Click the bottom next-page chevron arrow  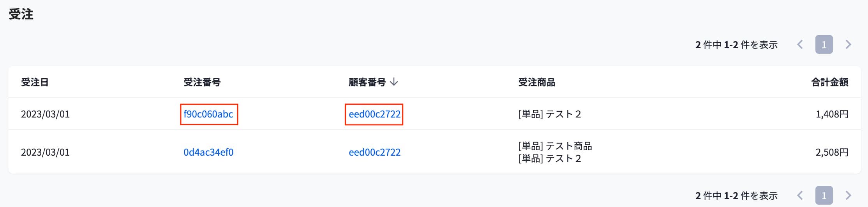pos(848,195)
